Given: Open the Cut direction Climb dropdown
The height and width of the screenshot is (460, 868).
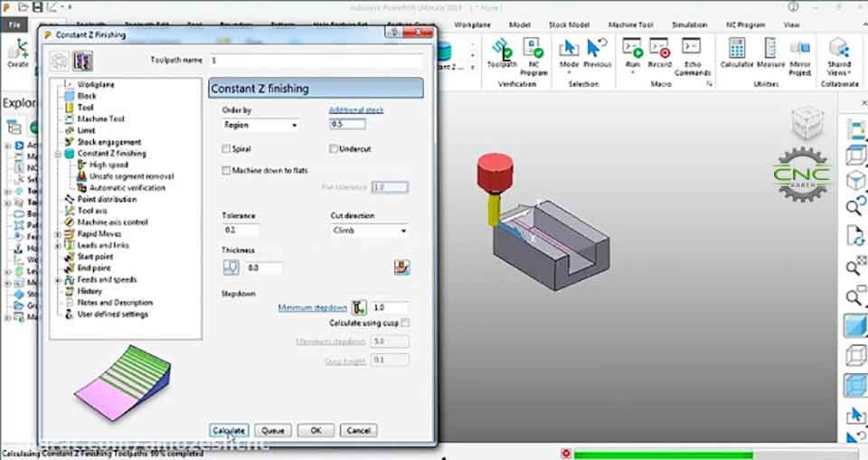Looking at the screenshot, I should 370,230.
